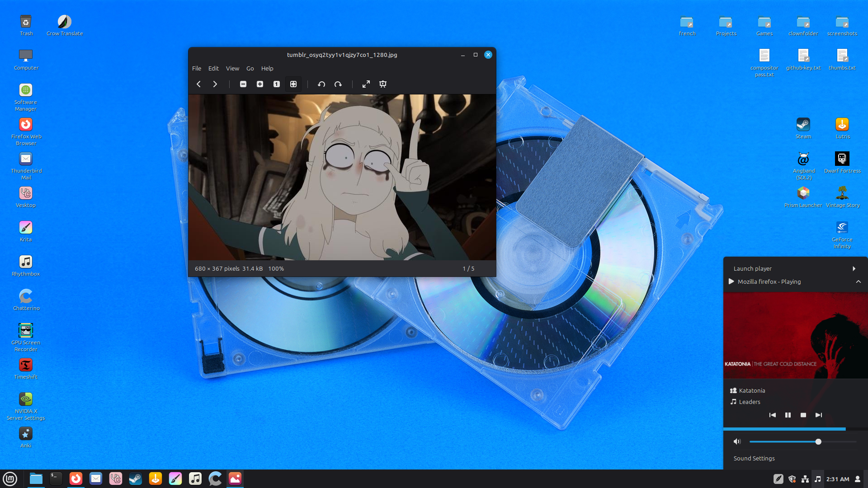Rotate image clockwise
The height and width of the screenshot is (488, 868).
tap(338, 84)
